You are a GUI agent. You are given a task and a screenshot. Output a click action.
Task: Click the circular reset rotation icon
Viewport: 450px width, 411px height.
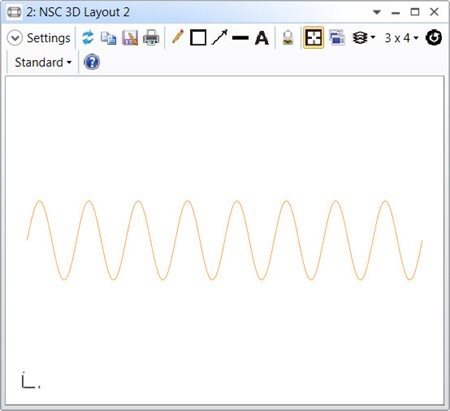point(434,38)
